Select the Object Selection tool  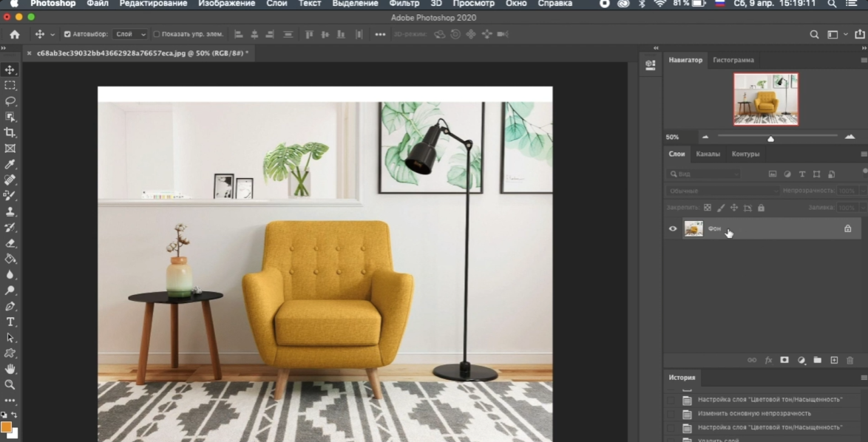click(x=10, y=117)
